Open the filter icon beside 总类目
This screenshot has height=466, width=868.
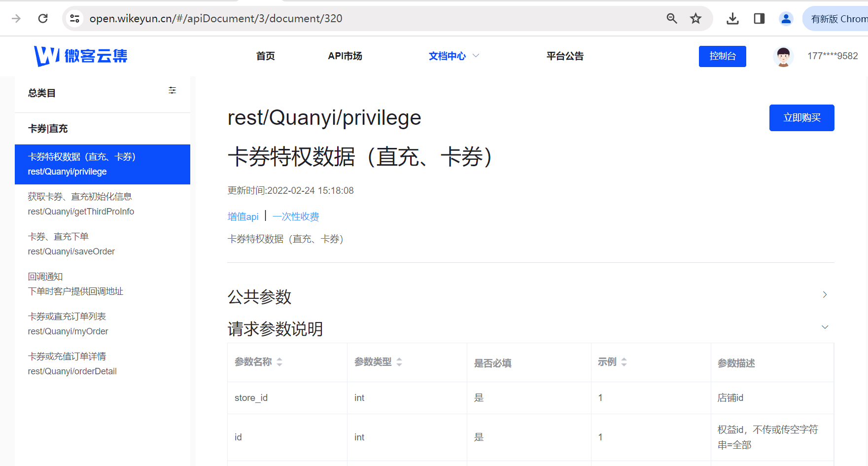172,90
